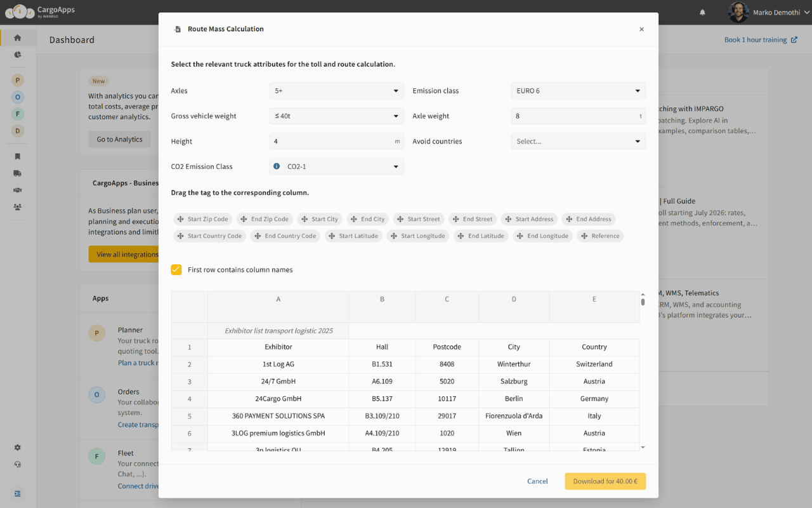Image resolution: width=812 pixels, height=508 pixels.
Task: Click the notification bell icon
Action: tap(702, 13)
